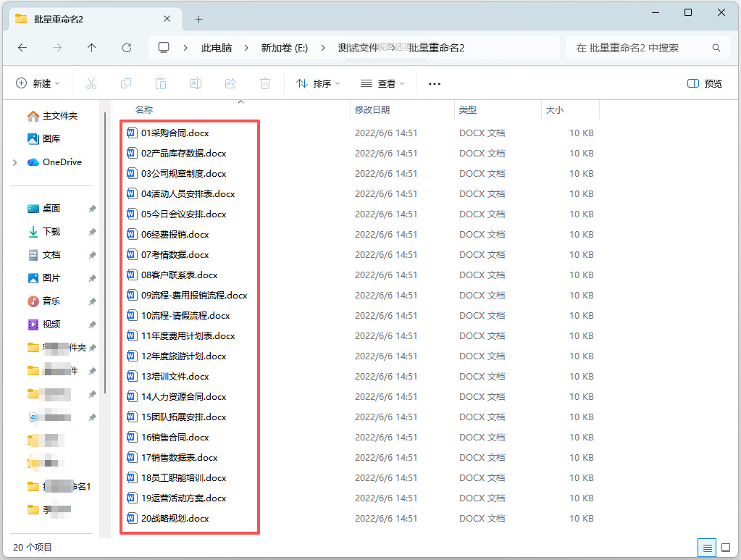Click 此电脑 in the address bar
Viewport: 741px width, 560px height.
(217, 48)
